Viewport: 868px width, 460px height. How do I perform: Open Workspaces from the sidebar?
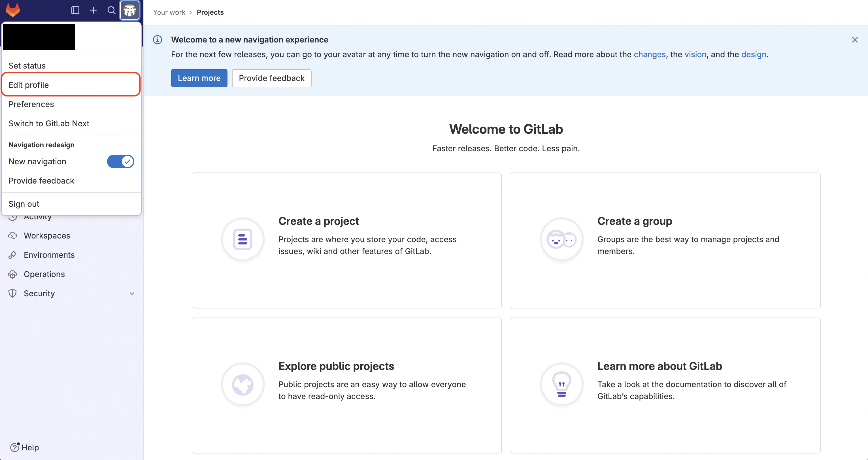[47, 236]
